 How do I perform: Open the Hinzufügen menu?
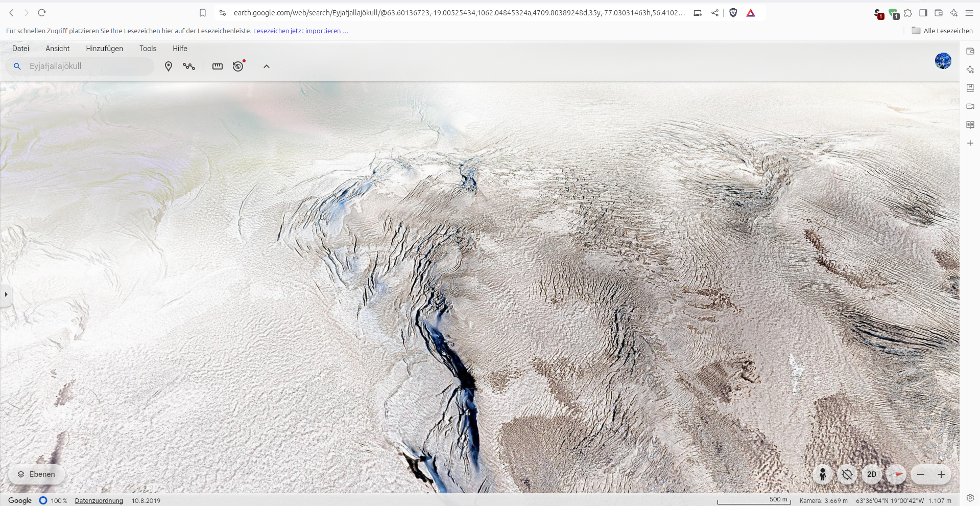coord(104,49)
